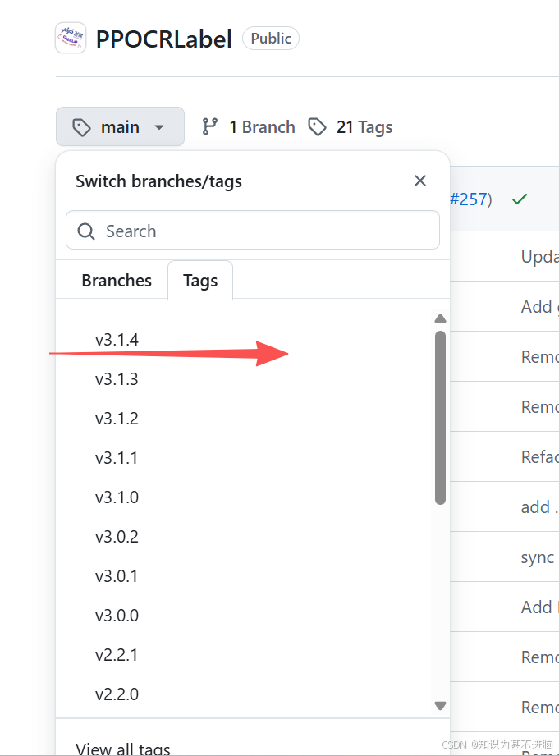Select the Tags tab
The height and width of the screenshot is (756, 559).
coord(200,280)
